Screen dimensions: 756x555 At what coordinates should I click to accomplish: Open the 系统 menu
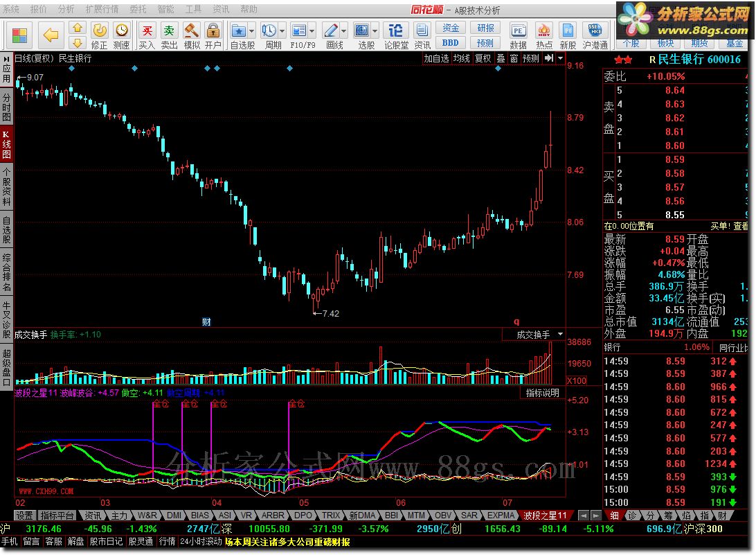click(x=11, y=9)
